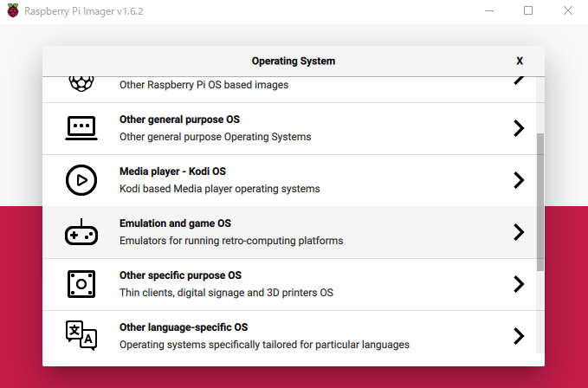Viewport: 588px width, 388px height.
Task: Select Other general purpose OS title
Action: [179, 120]
